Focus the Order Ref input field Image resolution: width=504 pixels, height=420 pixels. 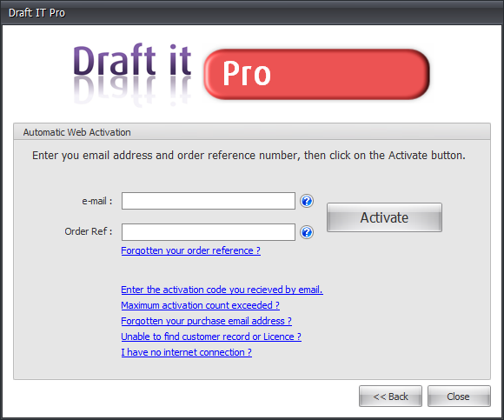[209, 232]
